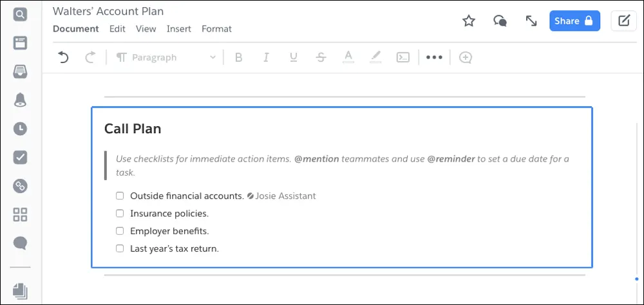Open the Edit menu
644x305 pixels.
click(117, 29)
